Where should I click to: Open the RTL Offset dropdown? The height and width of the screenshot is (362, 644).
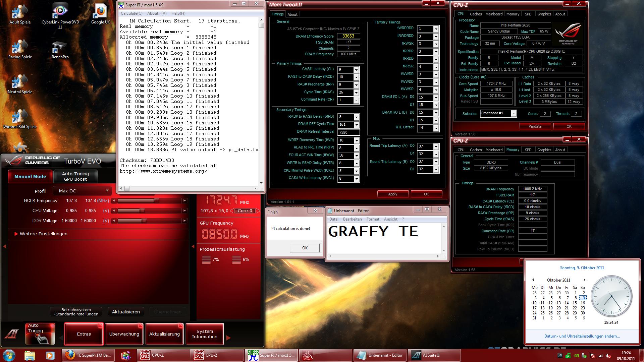click(x=436, y=128)
